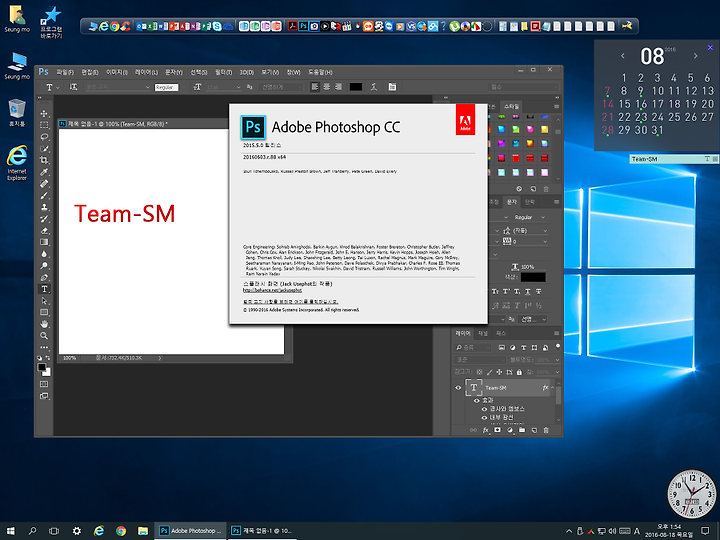Click the warp text icon in options bar
720x540 pixels.
pos(374,87)
